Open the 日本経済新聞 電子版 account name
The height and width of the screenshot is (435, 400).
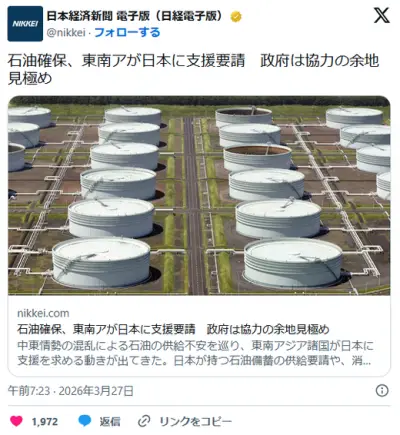pyautogui.click(x=134, y=16)
